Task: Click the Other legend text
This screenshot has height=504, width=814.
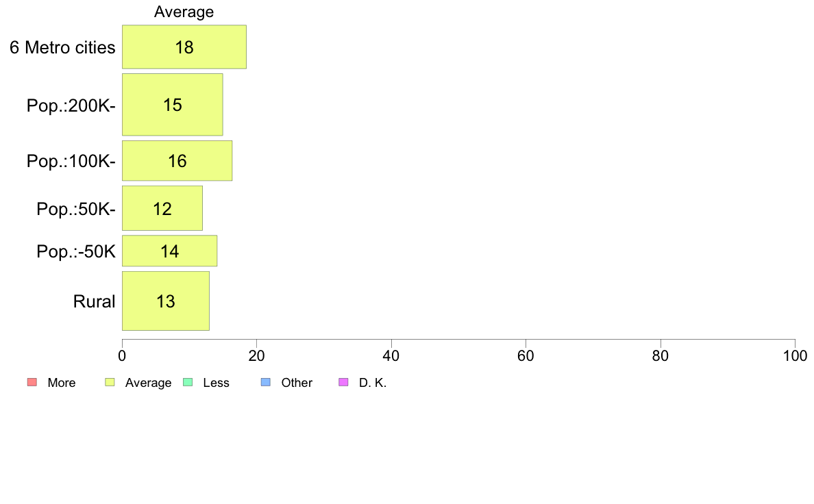Action: pos(297,383)
